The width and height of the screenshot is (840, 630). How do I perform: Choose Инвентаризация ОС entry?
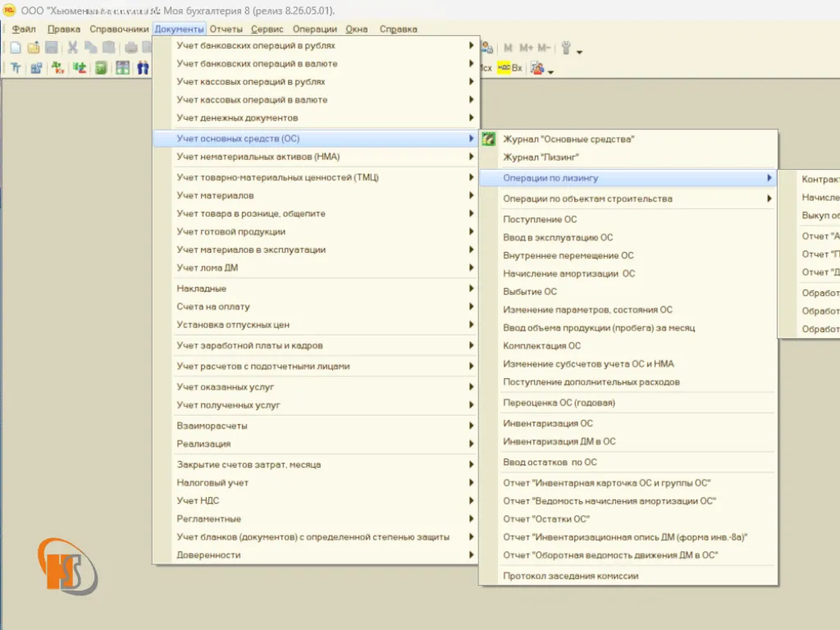tap(628, 424)
